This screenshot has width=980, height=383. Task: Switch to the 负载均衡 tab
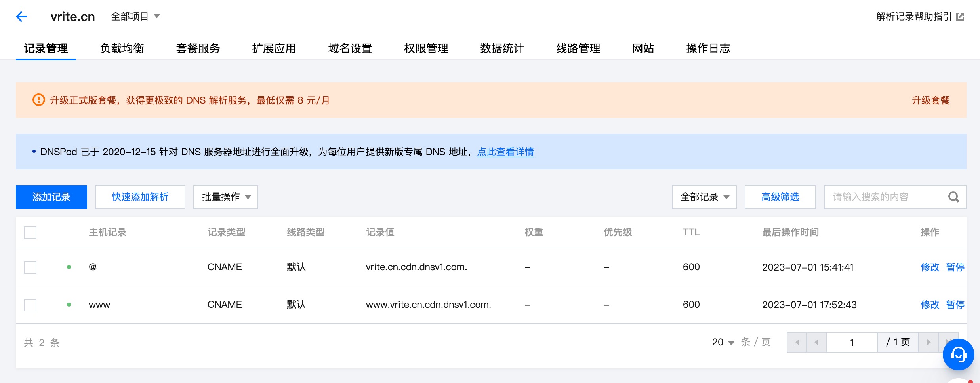[122, 48]
